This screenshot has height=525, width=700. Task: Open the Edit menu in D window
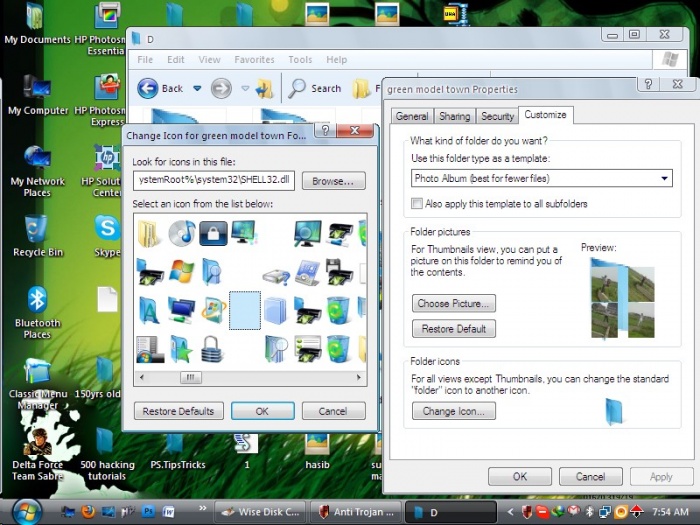[175, 59]
